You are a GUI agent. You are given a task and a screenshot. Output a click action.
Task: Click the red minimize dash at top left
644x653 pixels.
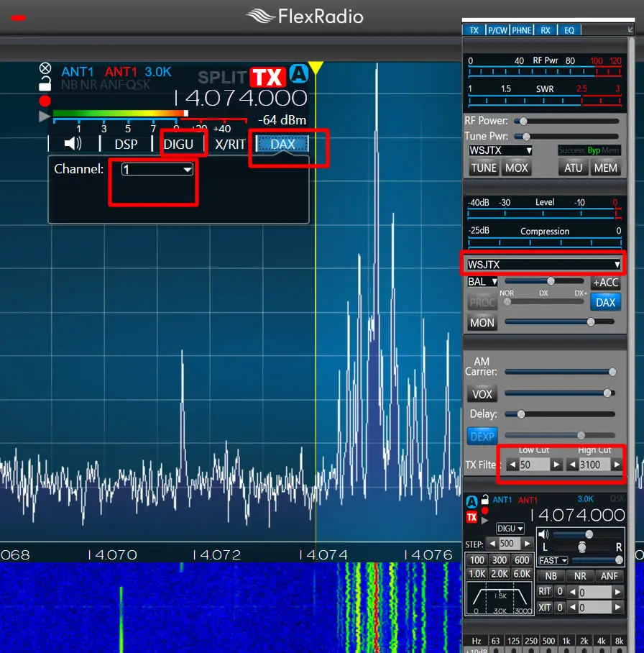click(x=18, y=17)
